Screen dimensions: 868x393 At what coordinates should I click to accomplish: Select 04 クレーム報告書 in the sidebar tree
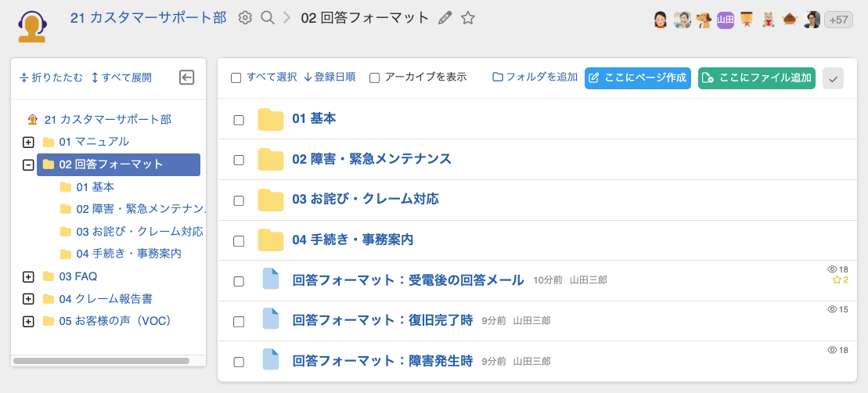click(x=105, y=298)
